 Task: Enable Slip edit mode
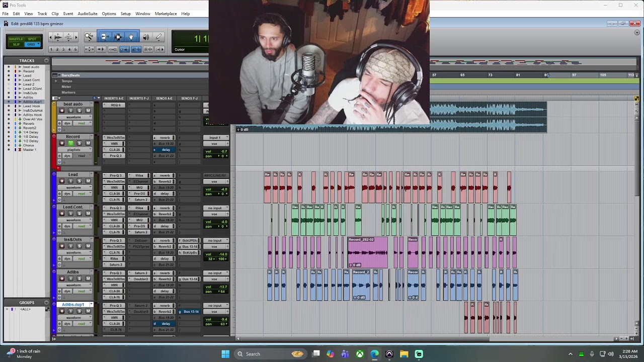point(16,44)
